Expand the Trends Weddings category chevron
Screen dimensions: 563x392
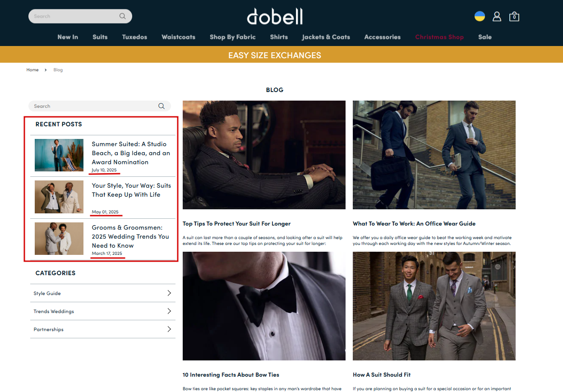click(169, 311)
